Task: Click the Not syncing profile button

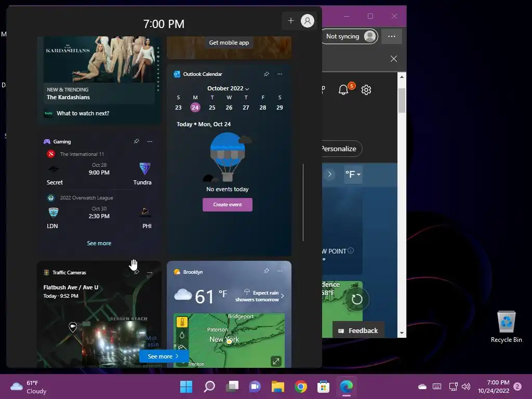Action: tap(350, 36)
